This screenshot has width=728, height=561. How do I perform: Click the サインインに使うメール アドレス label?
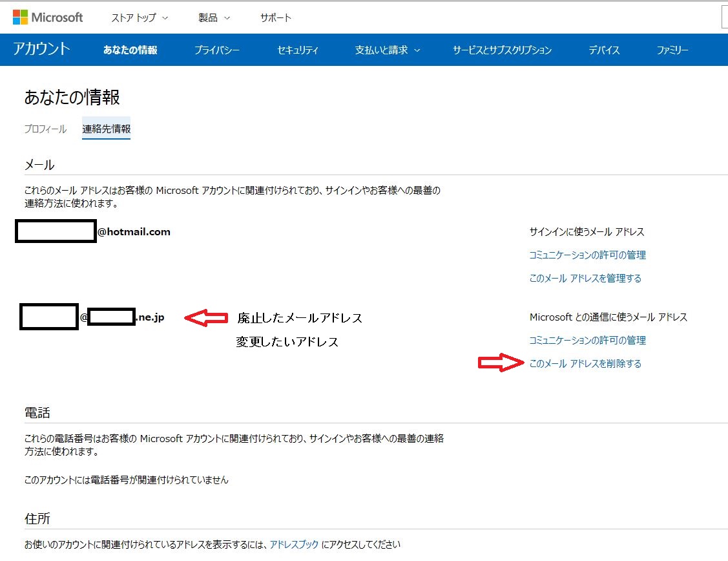point(587,232)
